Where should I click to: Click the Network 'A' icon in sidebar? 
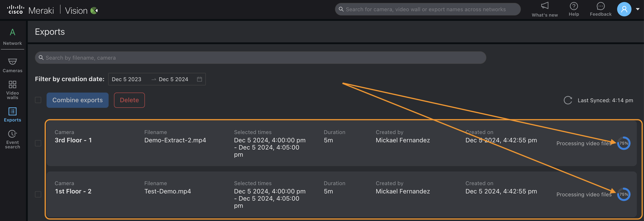[x=13, y=32]
